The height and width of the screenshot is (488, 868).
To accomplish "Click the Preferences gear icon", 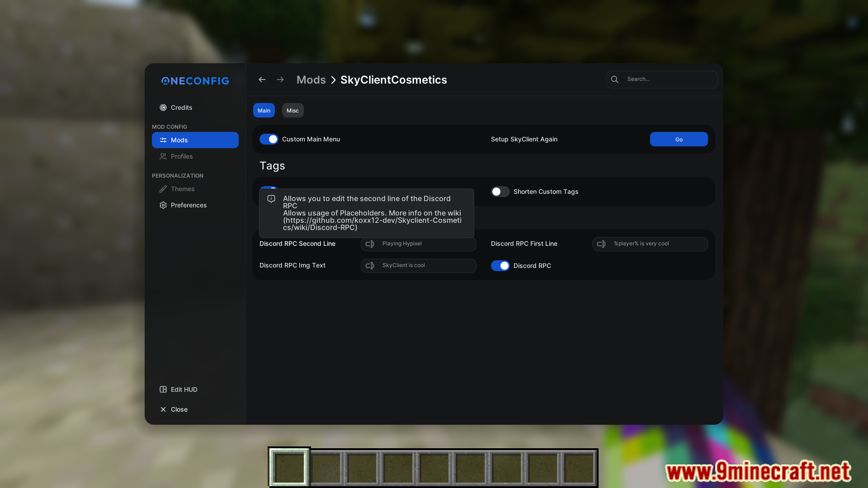I will tap(163, 205).
